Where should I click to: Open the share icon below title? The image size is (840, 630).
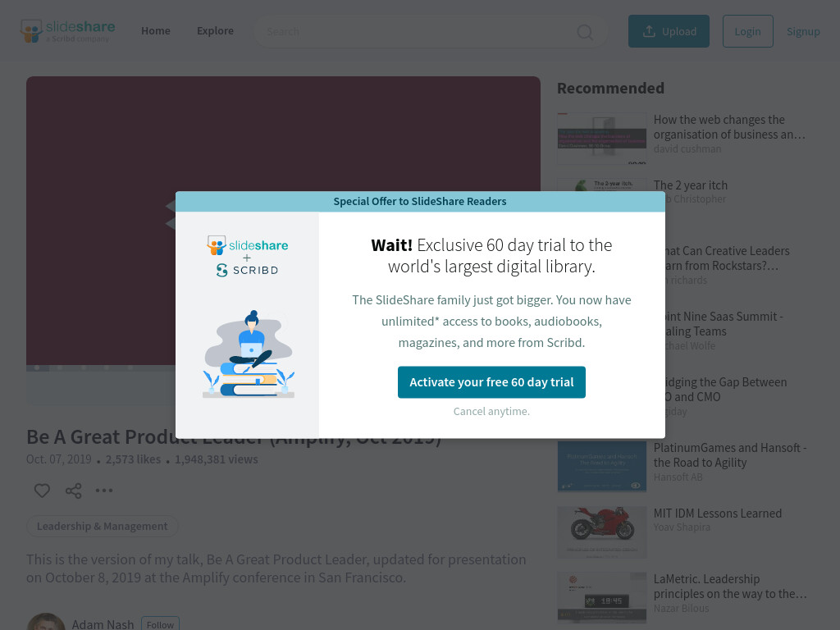(73, 491)
